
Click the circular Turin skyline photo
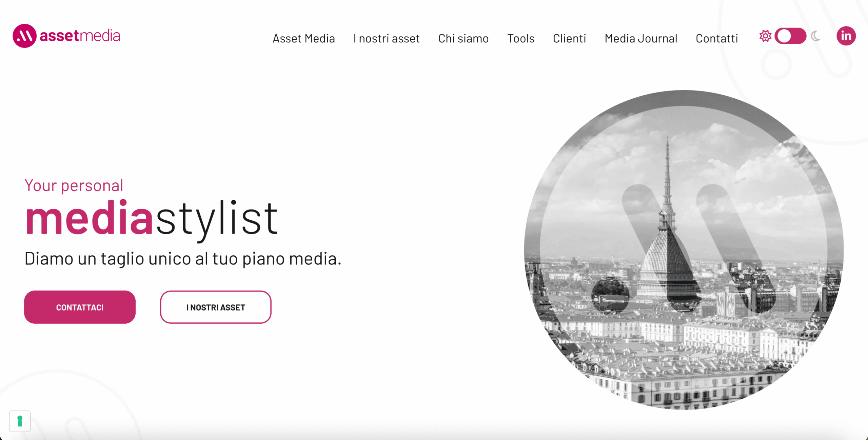click(684, 250)
